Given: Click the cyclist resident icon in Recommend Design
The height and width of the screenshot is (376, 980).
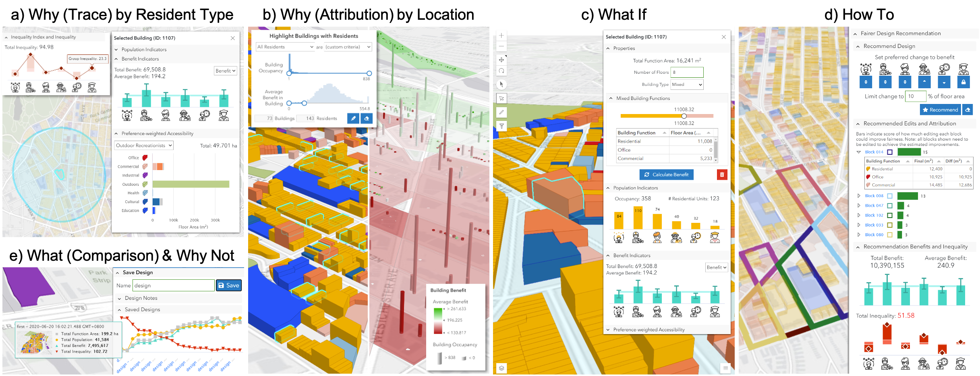Looking at the screenshot, I should point(885,69).
